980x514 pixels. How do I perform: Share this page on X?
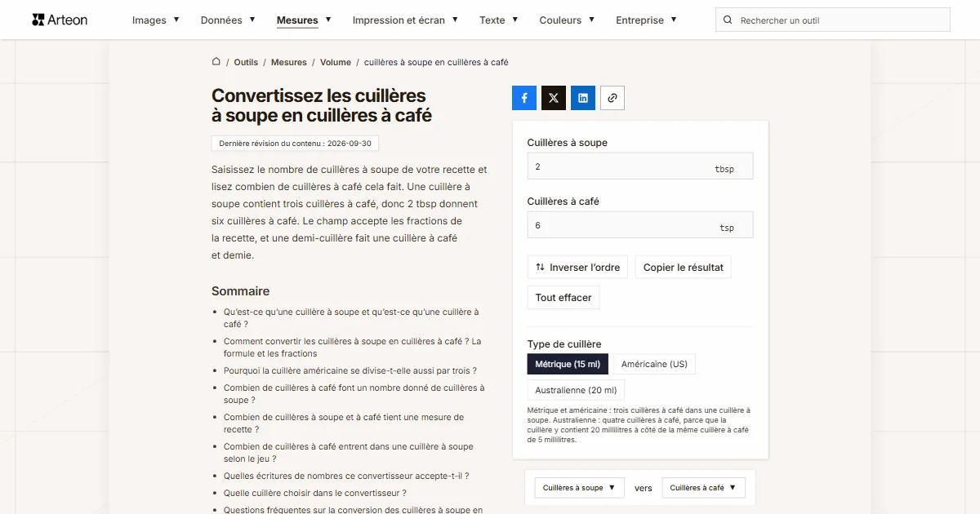pyautogui.click(x=554, y=98)
